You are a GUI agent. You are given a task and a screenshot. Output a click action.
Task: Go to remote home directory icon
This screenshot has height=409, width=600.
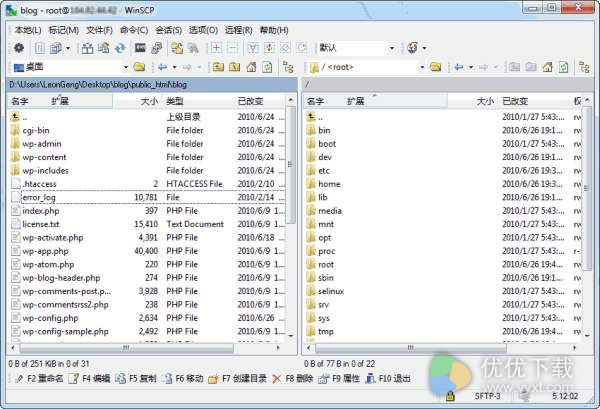coord(548,67)
